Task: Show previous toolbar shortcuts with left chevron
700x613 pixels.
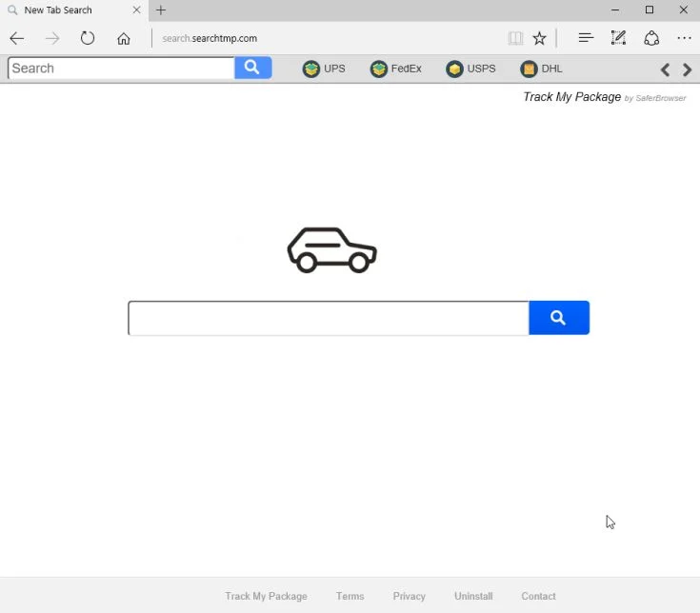Action: 665,69
